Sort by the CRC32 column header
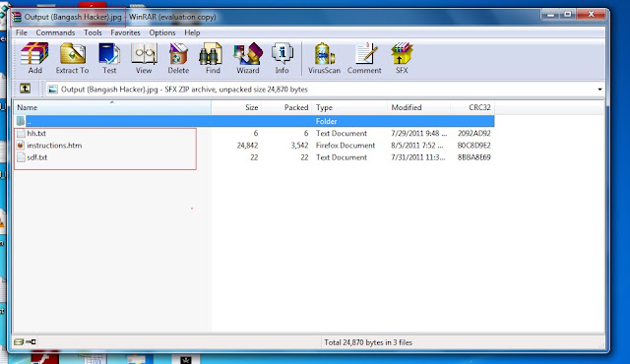Image resolution: width=630 pixels, height=364 pixels. coord(472,107)
